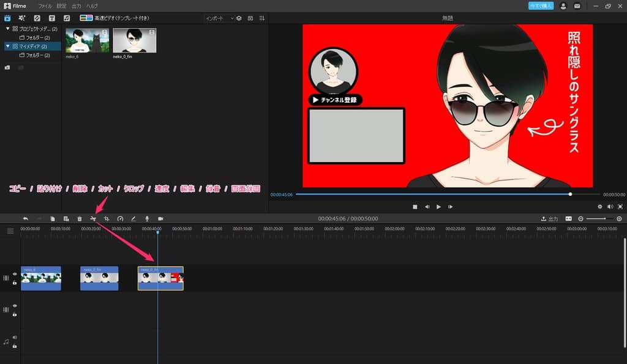Delete the selected clip with trash icon
This screenshot has height=364, width=627.
tap(80, 218)
